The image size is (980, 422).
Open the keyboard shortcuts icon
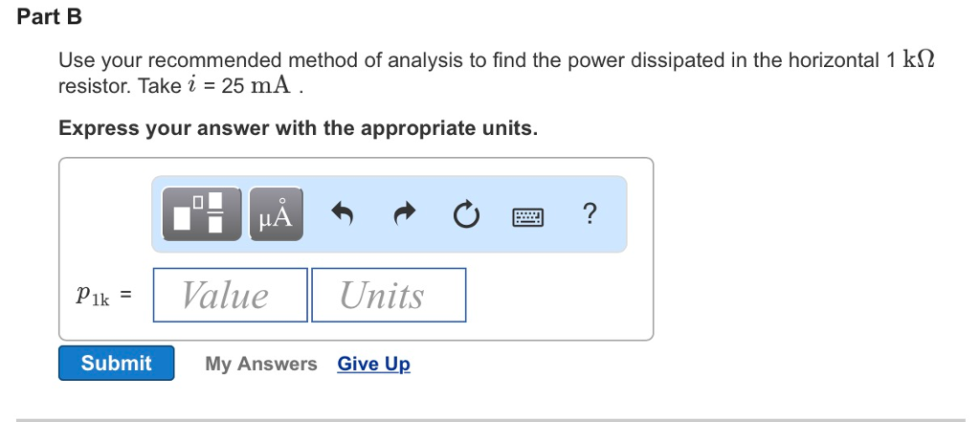(527, 217)
